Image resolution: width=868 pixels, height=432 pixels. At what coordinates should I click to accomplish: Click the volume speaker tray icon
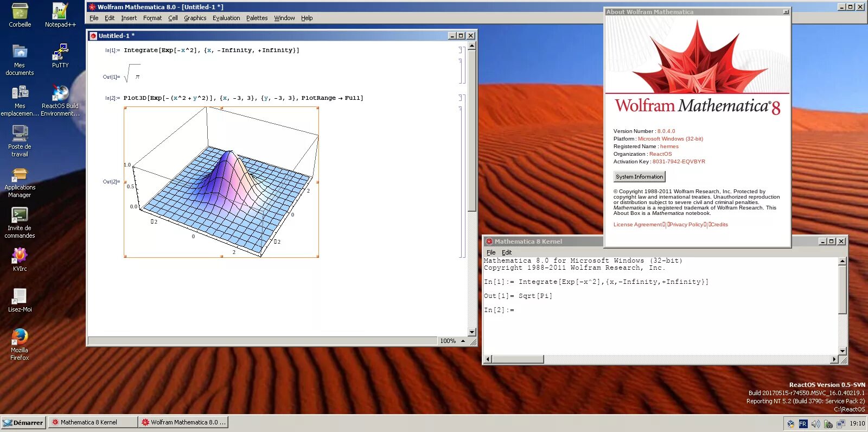click(815, 424)
